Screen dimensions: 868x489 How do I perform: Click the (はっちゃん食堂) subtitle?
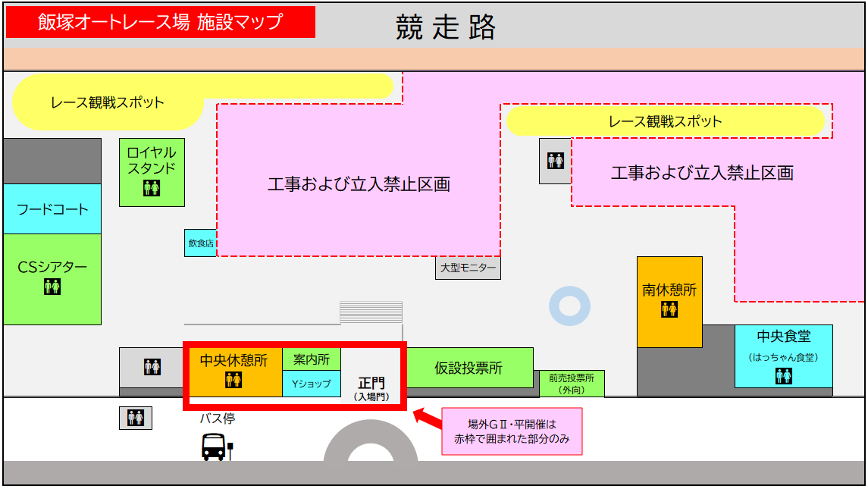pos(783,357)
